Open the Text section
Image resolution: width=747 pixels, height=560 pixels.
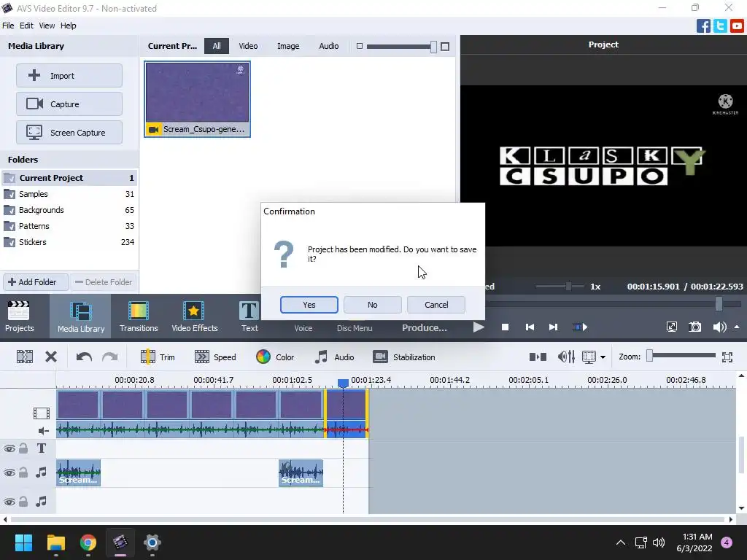click(x=249, y=316)
